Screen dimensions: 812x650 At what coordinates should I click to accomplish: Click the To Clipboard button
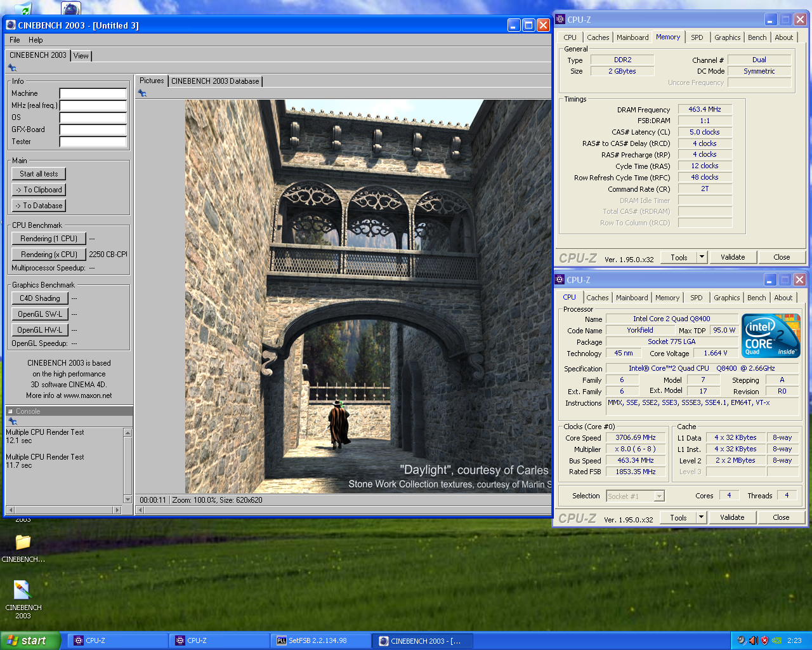(39, 190)
